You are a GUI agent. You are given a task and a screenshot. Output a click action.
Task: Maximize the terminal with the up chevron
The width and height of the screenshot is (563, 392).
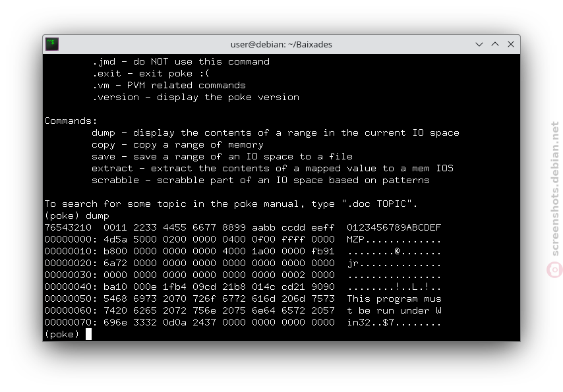495,44
